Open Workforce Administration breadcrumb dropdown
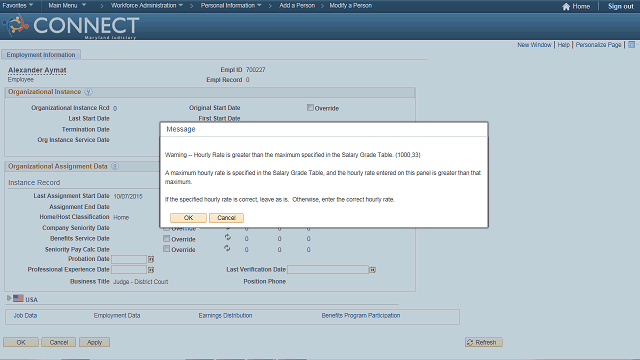This screenshot has height=360, width=640. click(x=147, y=6)
